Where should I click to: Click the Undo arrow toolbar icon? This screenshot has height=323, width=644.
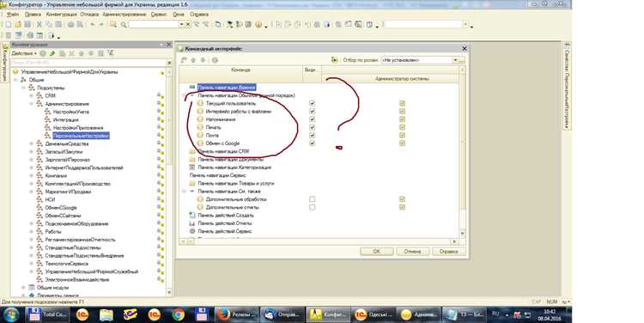93,25
